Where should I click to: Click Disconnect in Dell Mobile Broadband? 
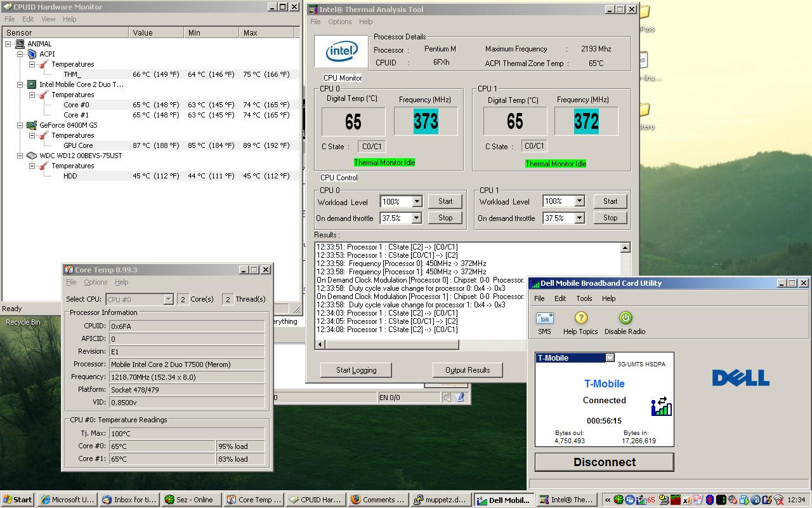tap(605, 462)
